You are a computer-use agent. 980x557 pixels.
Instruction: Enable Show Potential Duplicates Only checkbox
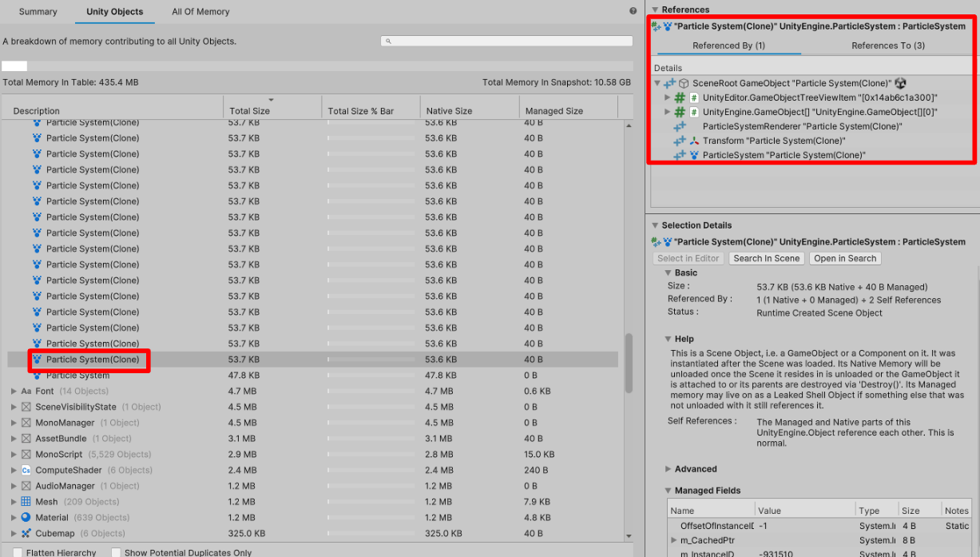[x=116, y=552]
